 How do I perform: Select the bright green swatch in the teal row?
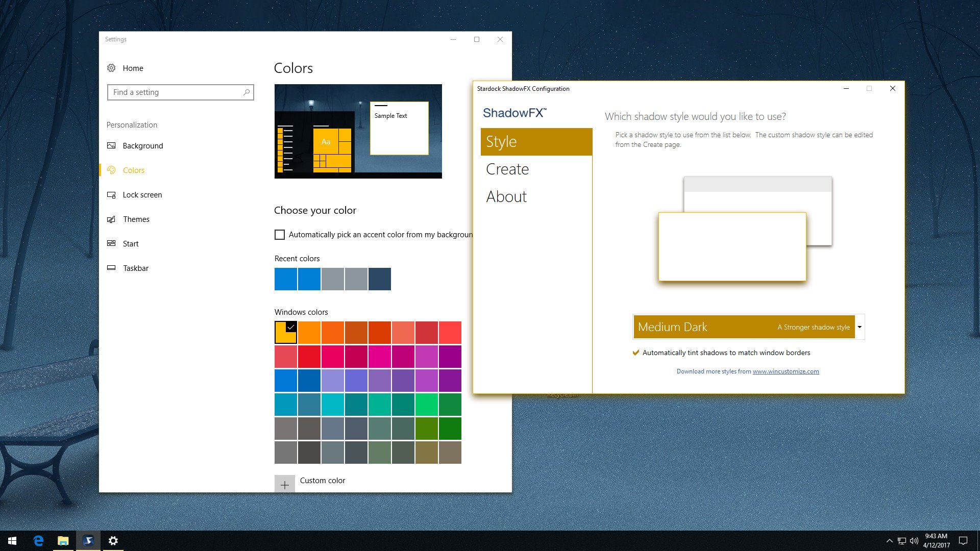click(x=426, y=405)
